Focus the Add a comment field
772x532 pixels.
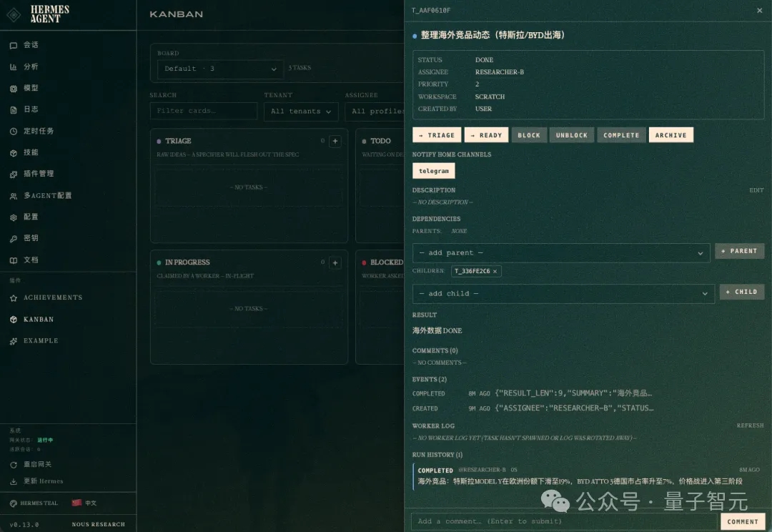click(x=564, y=522)
